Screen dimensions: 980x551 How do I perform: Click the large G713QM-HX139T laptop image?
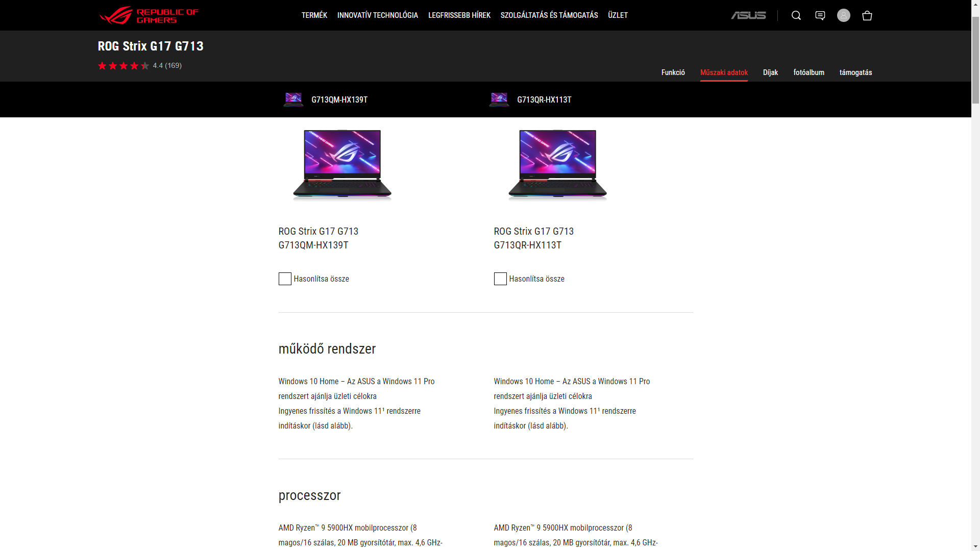342,165
